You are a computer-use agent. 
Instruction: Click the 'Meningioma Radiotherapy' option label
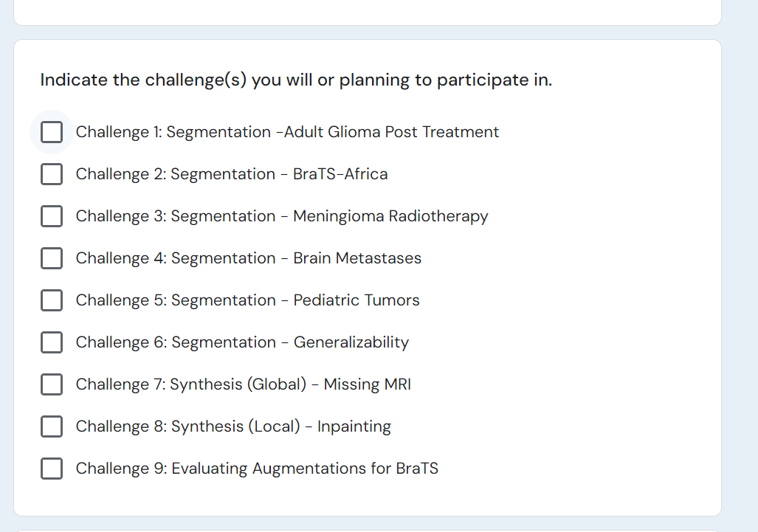point(390,216)
